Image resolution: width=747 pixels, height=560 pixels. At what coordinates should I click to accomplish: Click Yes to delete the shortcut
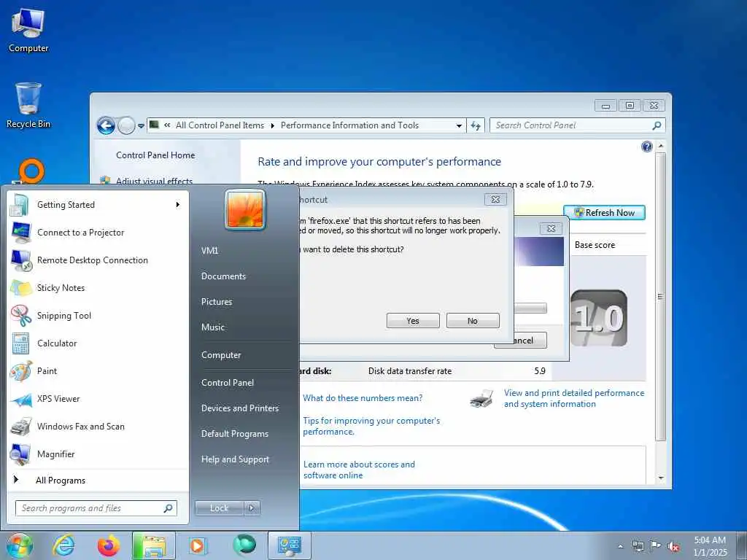413,321
